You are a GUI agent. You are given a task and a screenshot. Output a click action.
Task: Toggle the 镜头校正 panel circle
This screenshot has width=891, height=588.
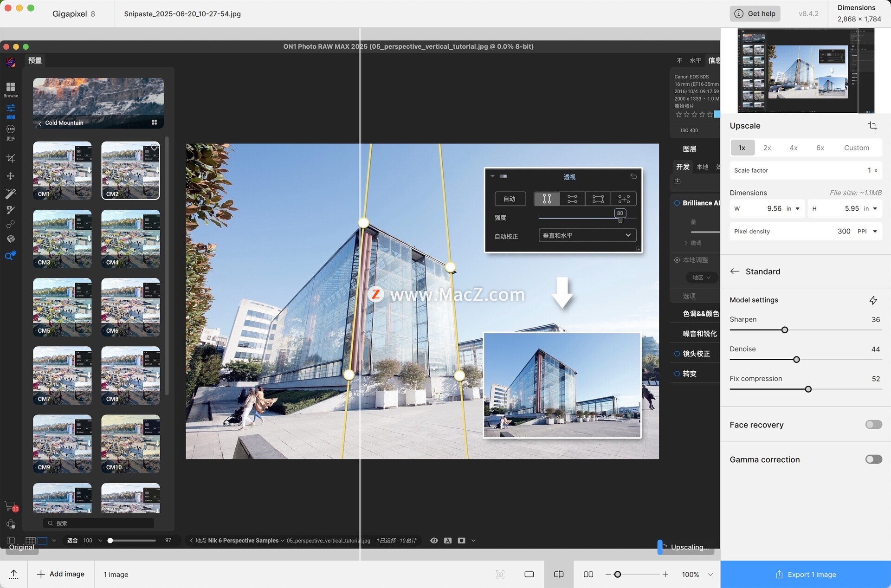(x=677, y=354)
